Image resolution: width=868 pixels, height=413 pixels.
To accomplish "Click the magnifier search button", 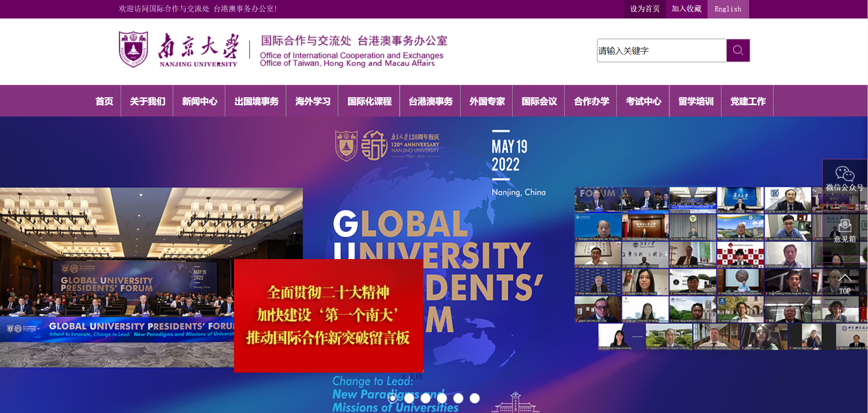I will (738, 50).
